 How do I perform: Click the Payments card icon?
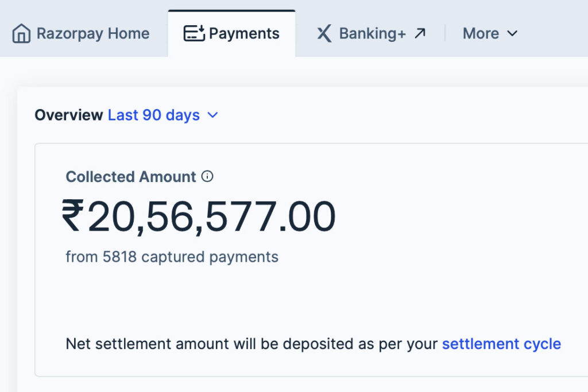pyautogui.click(x=194, y=33)
